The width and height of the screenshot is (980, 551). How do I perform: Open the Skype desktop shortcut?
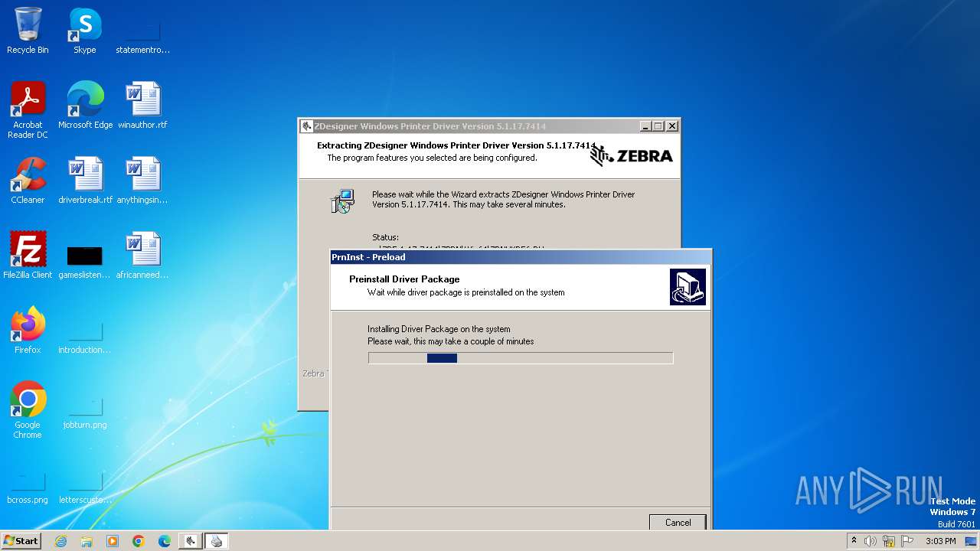(85, 31)
